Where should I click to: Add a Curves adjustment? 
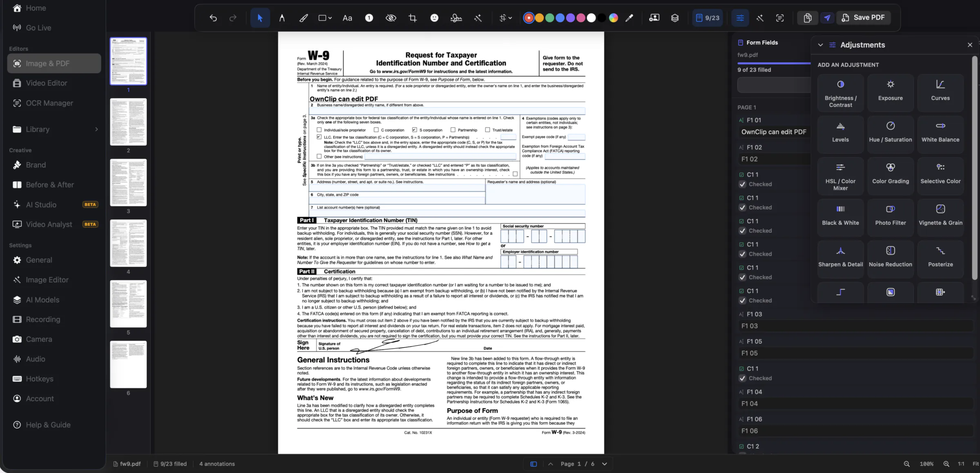(940, 93)
